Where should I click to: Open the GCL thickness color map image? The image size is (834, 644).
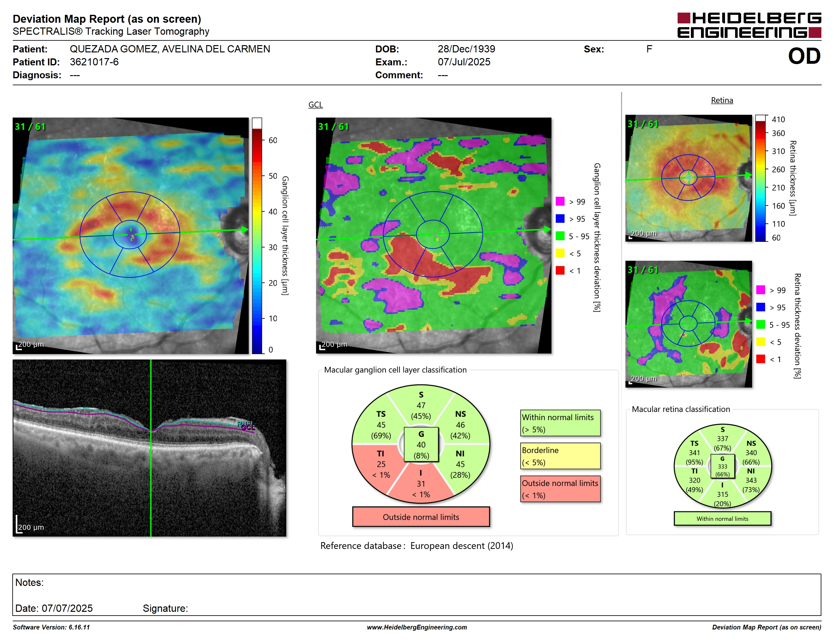130,236
